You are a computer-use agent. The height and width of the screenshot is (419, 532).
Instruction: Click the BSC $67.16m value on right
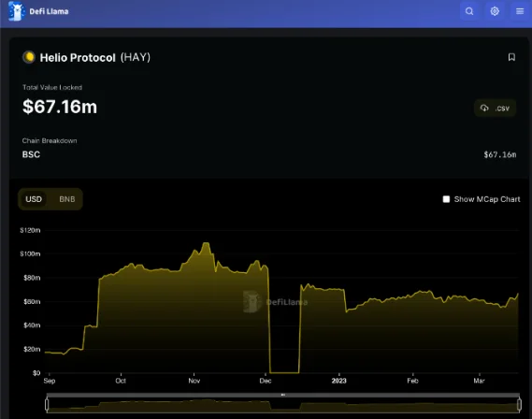click(500, 154)
